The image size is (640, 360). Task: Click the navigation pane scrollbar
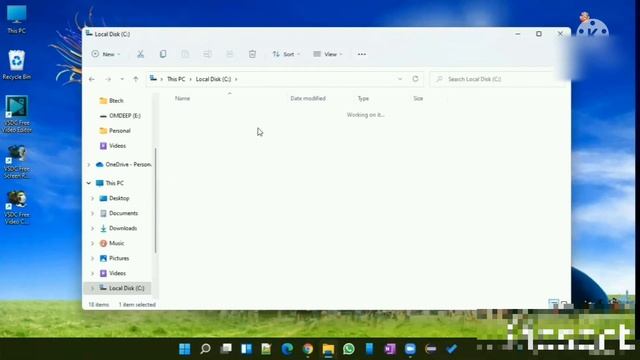tap(156, 200)
